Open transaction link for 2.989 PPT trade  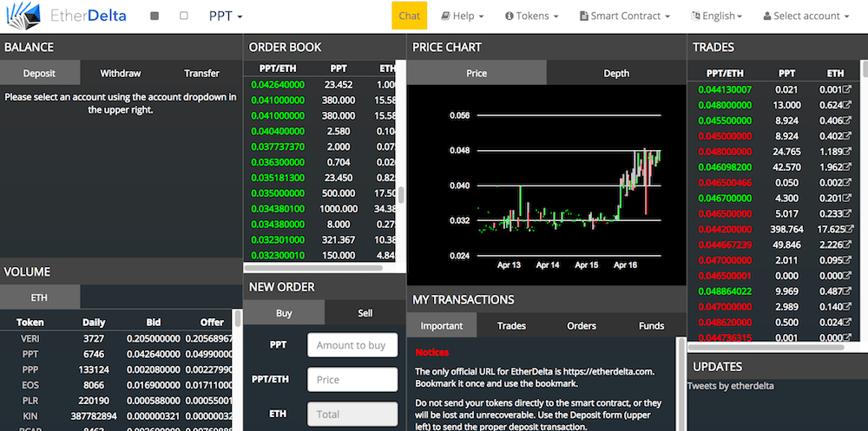coord(845,306)
